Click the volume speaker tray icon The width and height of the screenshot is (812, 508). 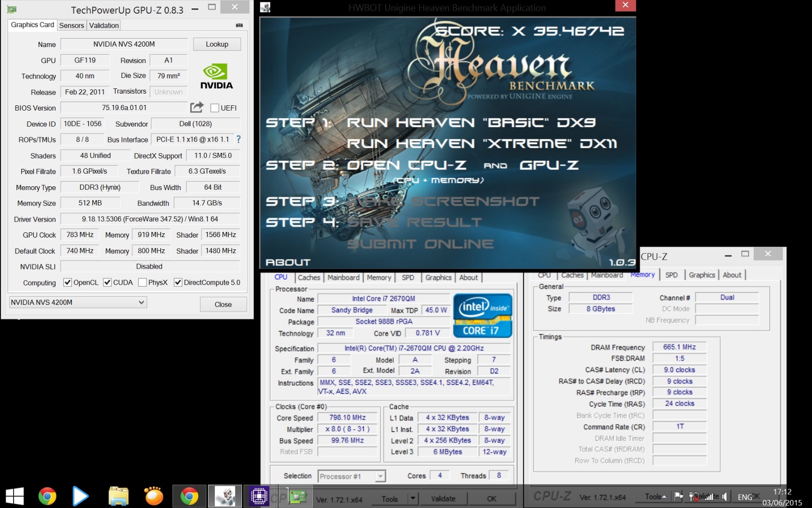(725, 496)
